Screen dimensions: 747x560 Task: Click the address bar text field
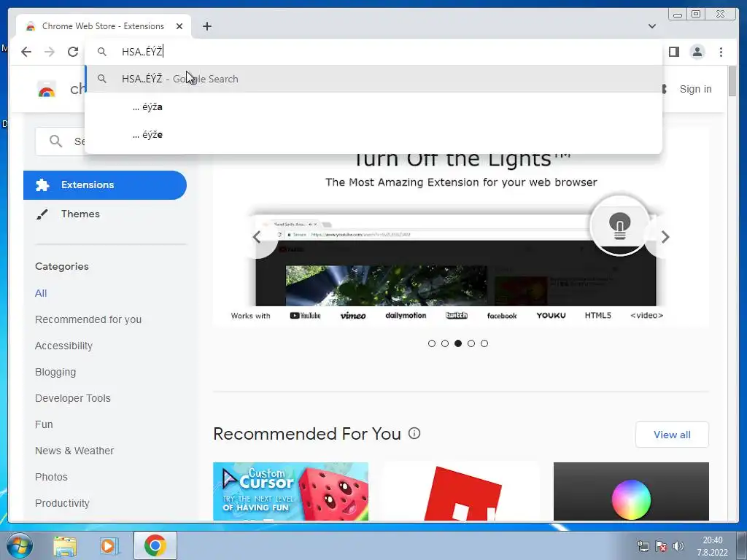(374, 52)
